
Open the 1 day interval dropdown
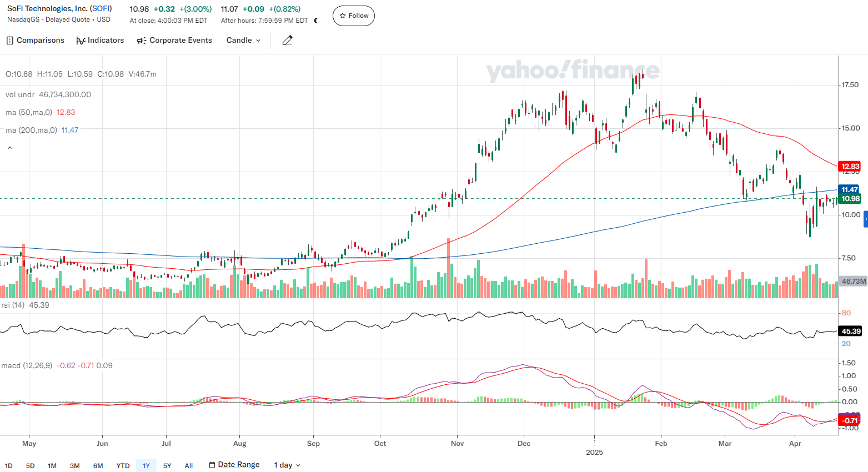tap(287, 465)
